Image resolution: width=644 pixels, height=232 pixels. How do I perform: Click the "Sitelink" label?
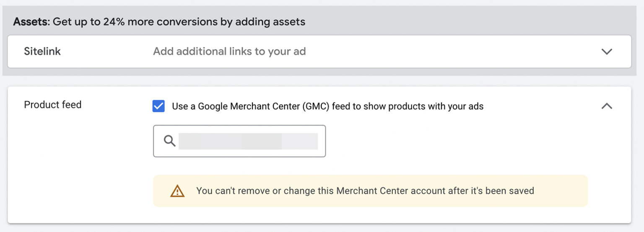[42, 52]
